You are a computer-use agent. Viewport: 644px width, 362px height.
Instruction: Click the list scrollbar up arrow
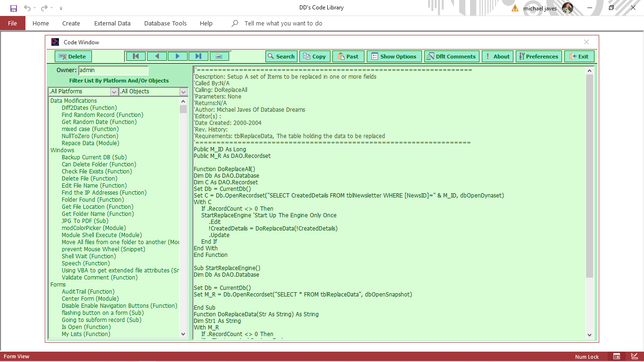183,101
